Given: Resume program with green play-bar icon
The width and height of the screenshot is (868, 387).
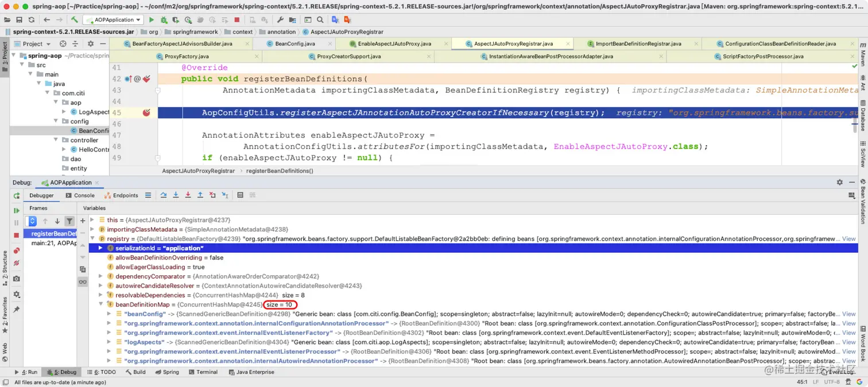Looking at the screenshot, I should pos(16,210).
